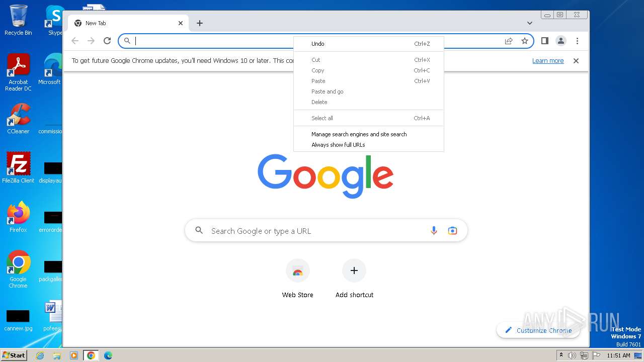The height and width of the screenshot is (362, 644).
Task: Choose Delete in context menu
Action: 369,102
